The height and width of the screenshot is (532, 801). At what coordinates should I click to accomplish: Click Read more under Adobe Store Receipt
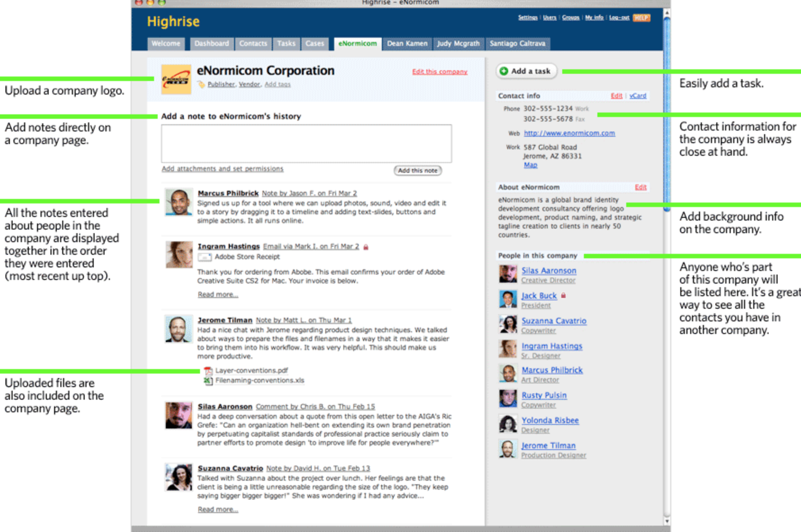[x=218, y=294]
